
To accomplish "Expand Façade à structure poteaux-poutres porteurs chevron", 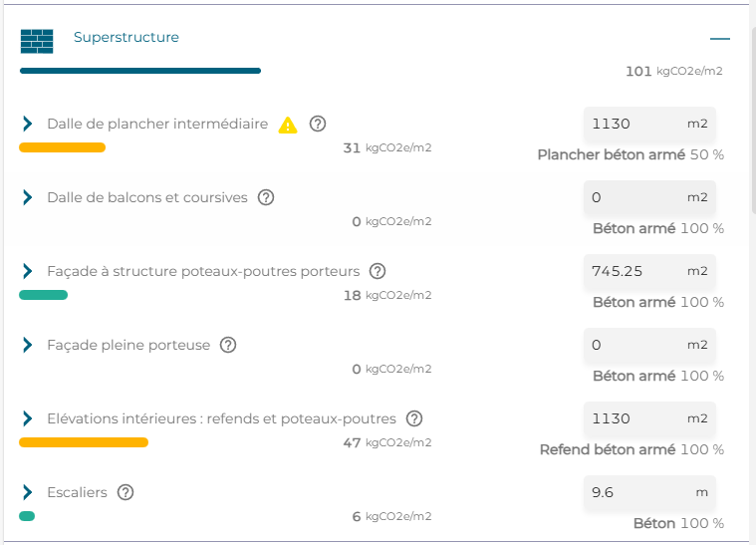I will (x=28, y=271).
